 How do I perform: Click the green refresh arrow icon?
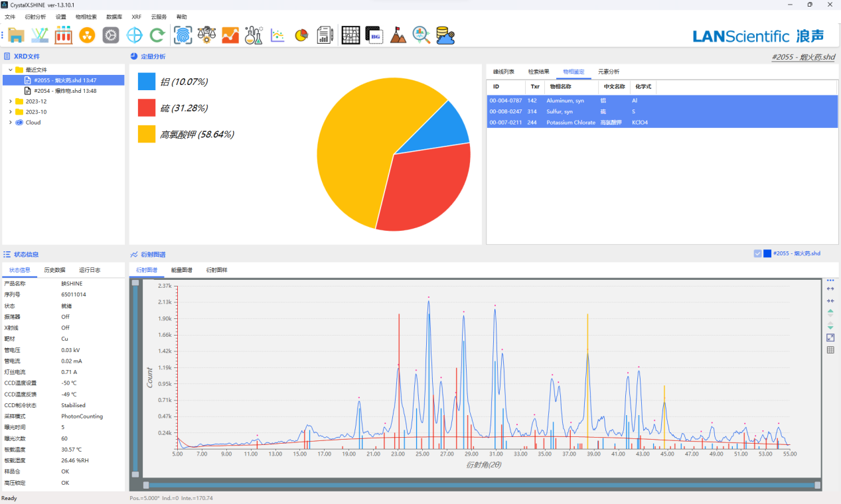pos(158,35)
